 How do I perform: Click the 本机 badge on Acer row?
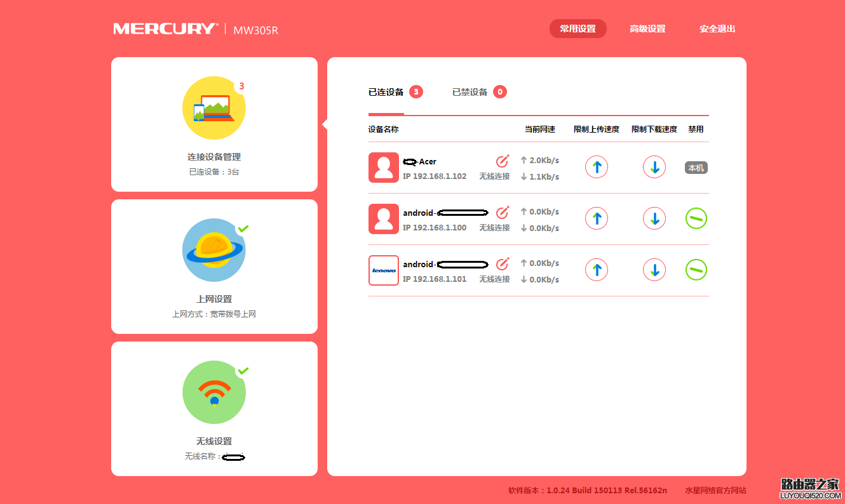[x=696, y=168]
